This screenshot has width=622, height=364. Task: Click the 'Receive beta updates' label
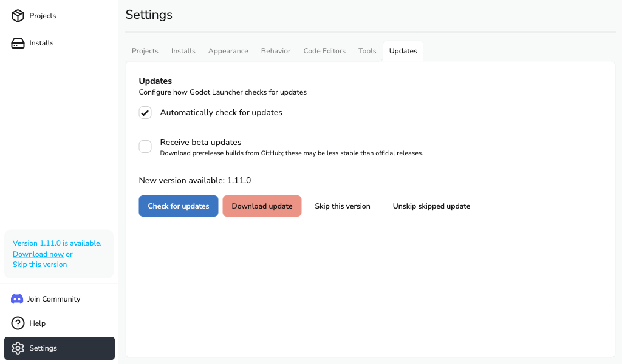200,142
